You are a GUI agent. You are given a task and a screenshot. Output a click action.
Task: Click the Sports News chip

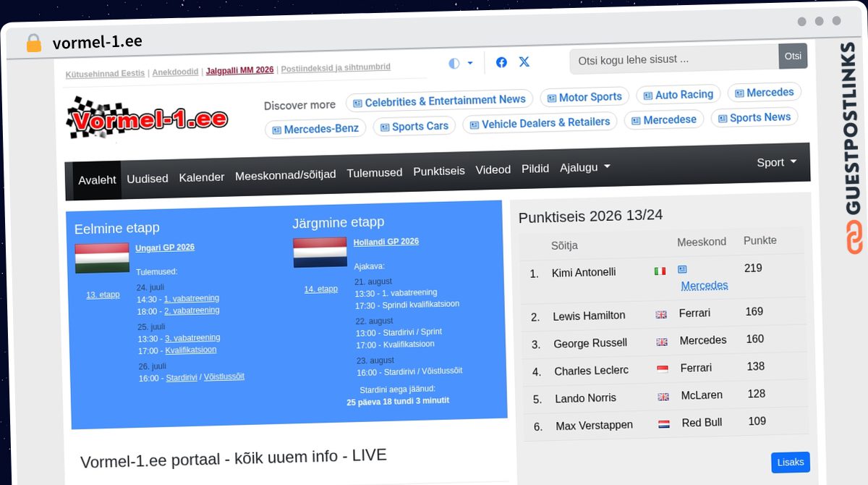pyautogui.click(x=754, y=117)
